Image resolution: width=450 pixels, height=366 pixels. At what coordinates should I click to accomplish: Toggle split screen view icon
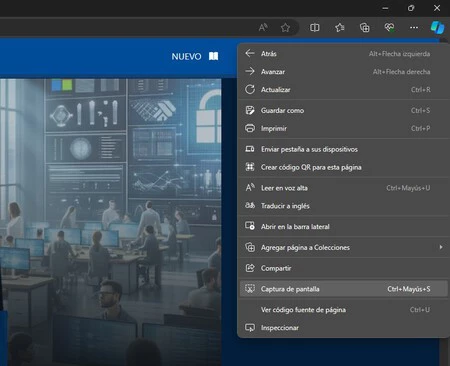314,27
